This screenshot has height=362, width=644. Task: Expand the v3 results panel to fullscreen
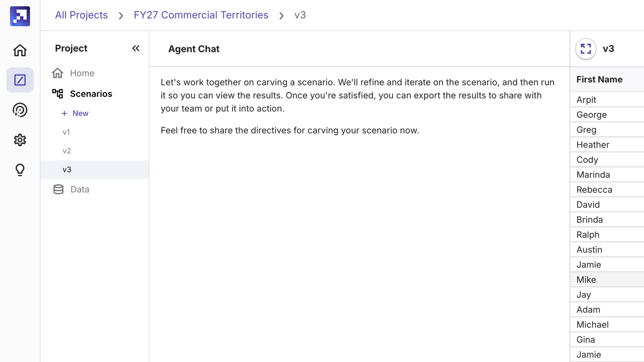pyautogui.click(x=585, y=49)
